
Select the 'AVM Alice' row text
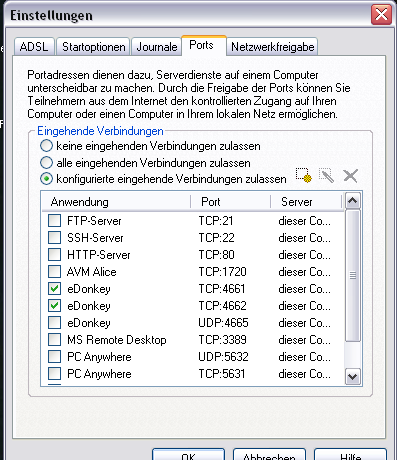coord(92,272)
